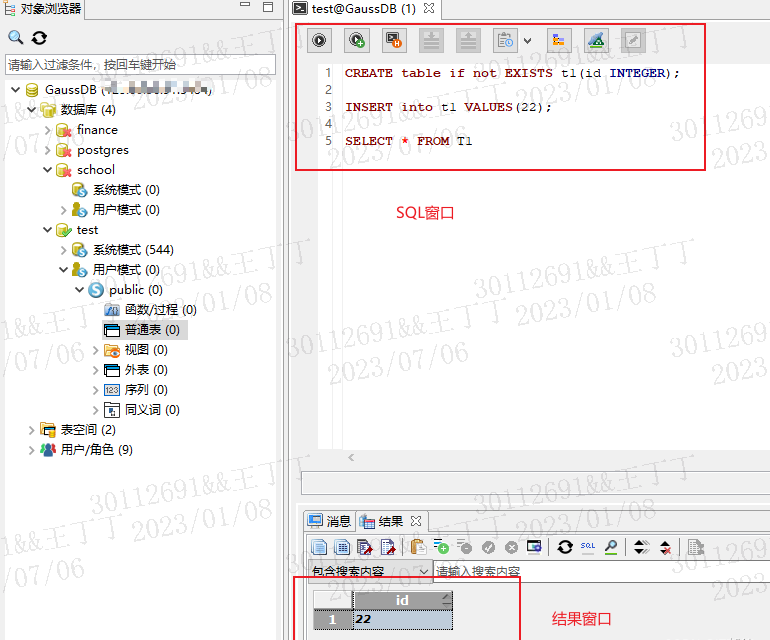
Task: Click the grayed download-rows toolbar icon
Action: (x=431, y=40)
